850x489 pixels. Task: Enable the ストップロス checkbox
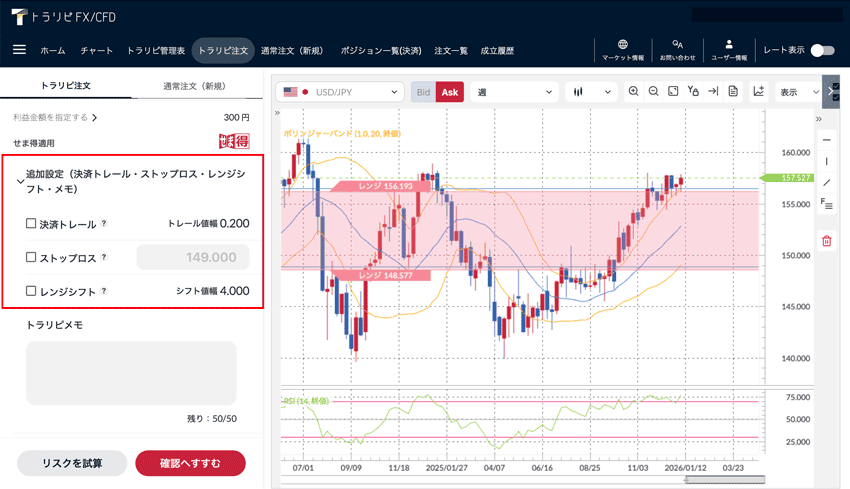tap(31, 257)
